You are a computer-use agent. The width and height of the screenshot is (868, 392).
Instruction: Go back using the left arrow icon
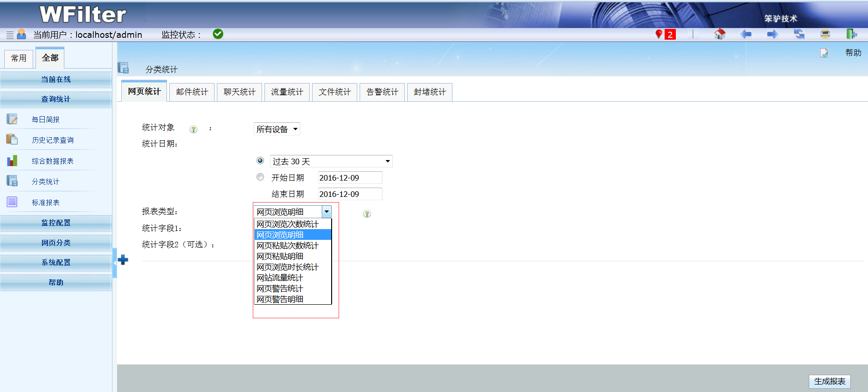pos(746,34)
